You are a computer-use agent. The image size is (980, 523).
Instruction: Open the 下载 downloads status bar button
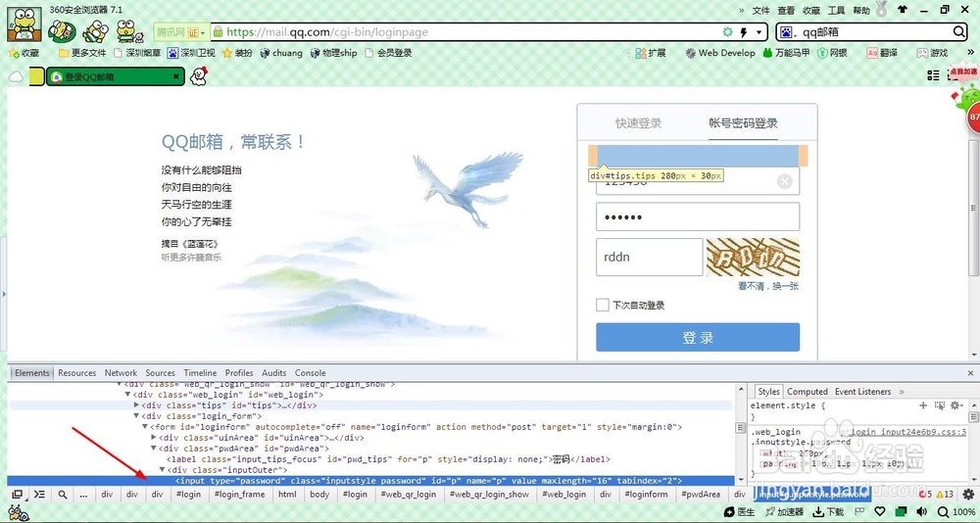[x=829, y=512]
